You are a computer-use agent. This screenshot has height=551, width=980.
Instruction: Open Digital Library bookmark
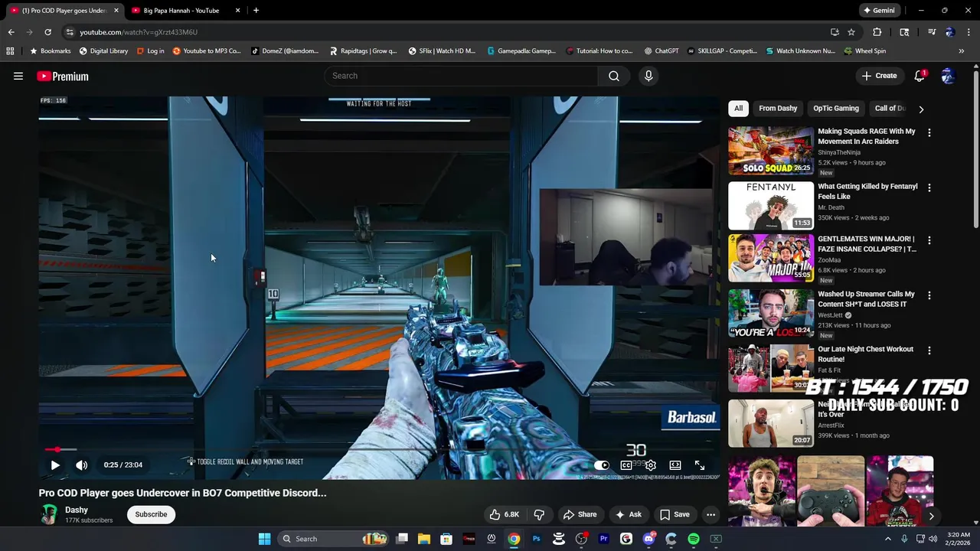(103, 51)
